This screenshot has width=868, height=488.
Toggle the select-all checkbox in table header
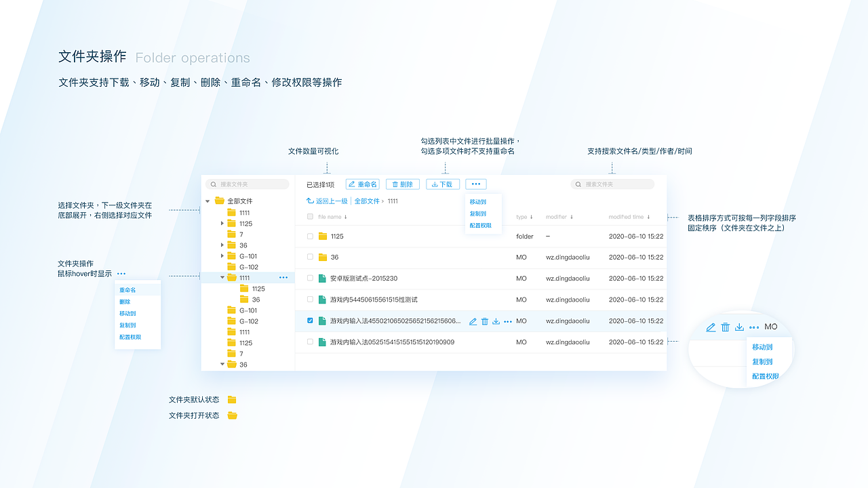point(310,217)
